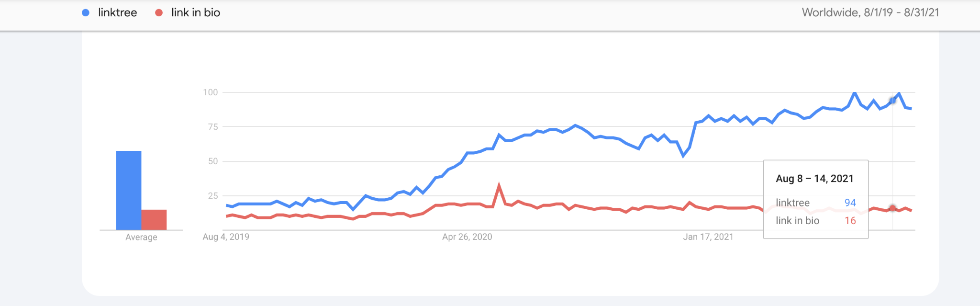
Task: Click the red link in bio average bar
Action: pyautogui.click(x=154, y=219)
